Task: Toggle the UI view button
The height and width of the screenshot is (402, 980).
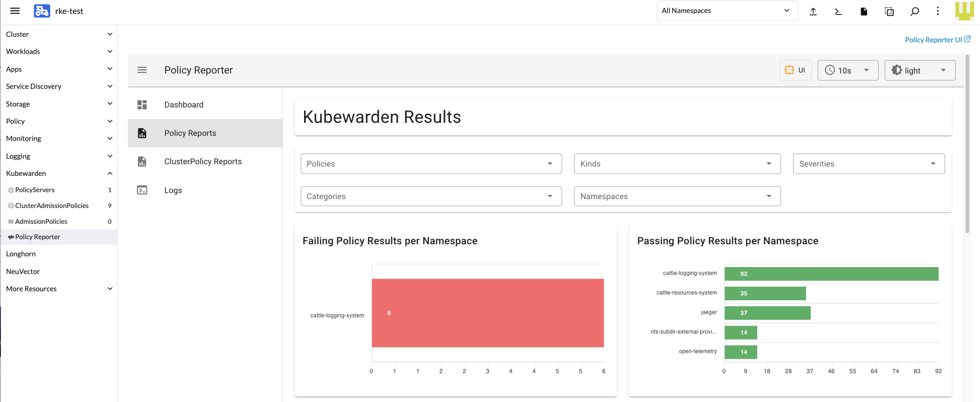Action: pyautogui.click(x=795, y=70)
